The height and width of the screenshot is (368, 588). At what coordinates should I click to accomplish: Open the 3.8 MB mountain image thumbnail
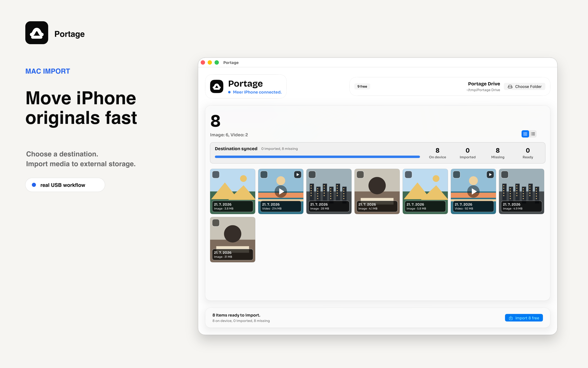click(233, 191)
